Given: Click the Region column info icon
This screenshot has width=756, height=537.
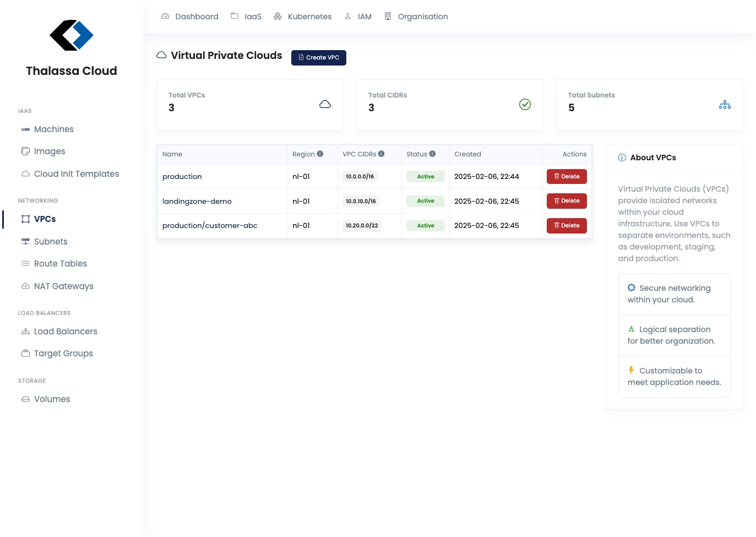Looking at the screenshot, I should click(x=320, y=154).
